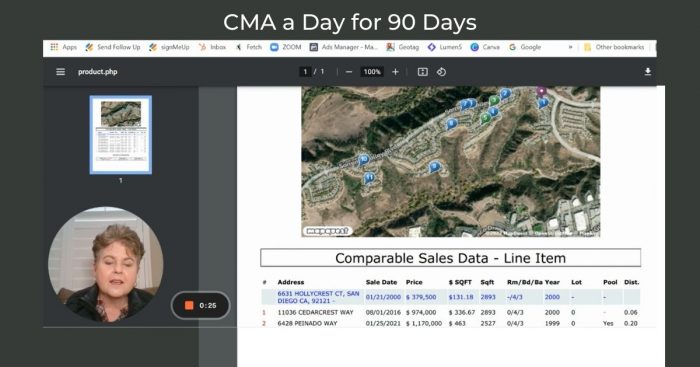
Task: Open the Send Follow Up bookmark
Action: coord(113,47)
